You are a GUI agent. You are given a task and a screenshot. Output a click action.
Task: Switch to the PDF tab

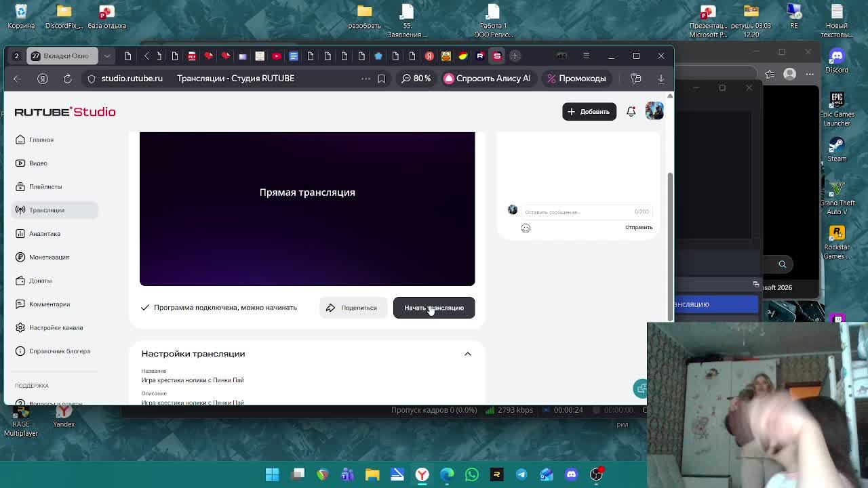coord(192,56)
